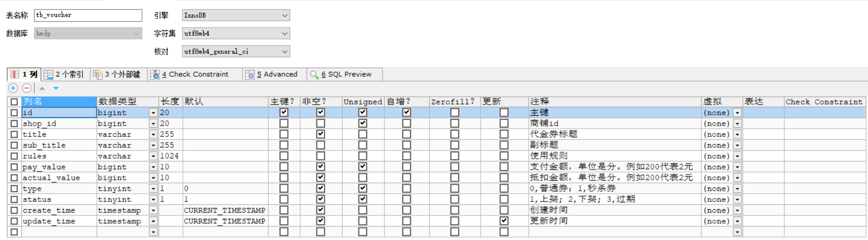This screenshot has height=240, width=868.
Task: Click the Advanced tab icon
Action: click(250, 74)
